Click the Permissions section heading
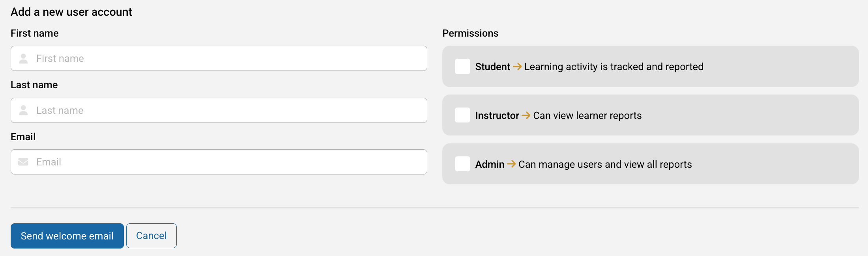The width and height of the screenshot is (868, 256). tap(470, 33)
